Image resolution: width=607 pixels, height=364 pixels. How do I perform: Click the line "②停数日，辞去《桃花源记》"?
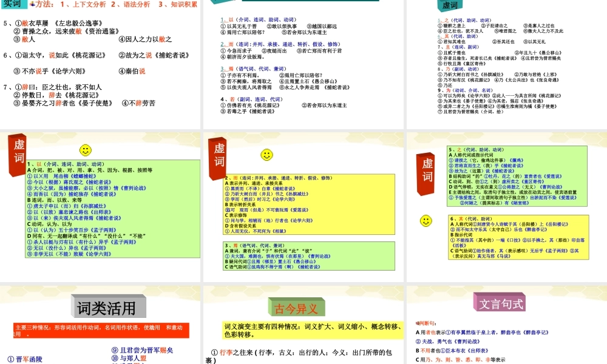pos(56,95)
